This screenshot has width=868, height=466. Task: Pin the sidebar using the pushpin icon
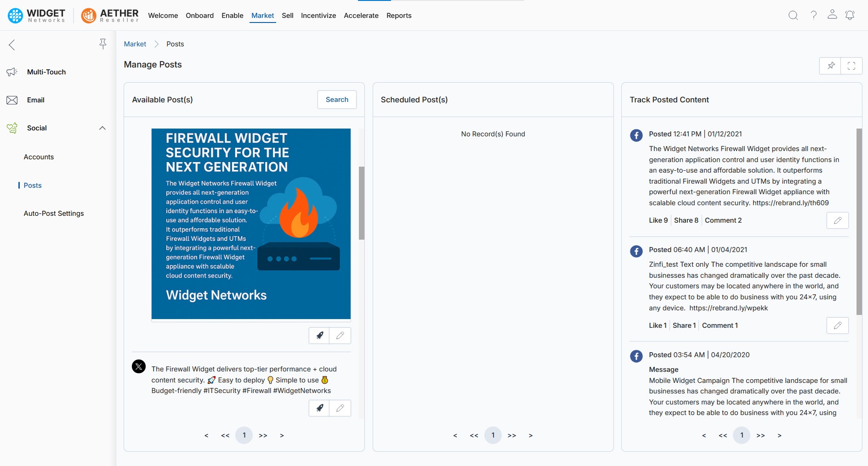103,44
